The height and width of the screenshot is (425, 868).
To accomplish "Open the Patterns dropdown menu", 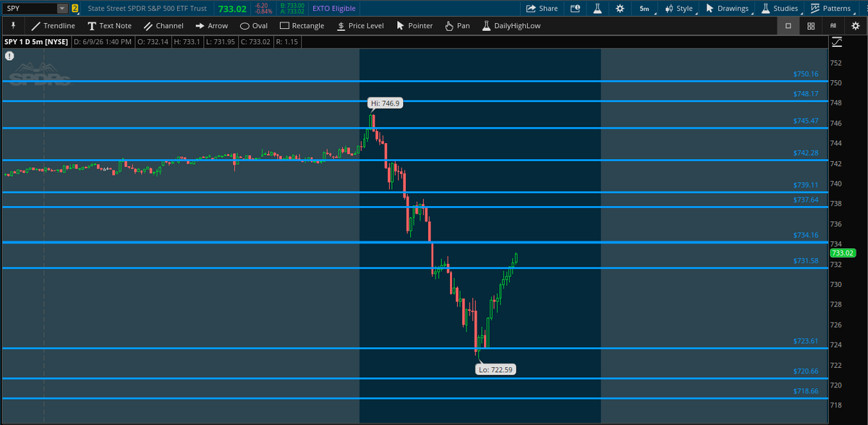I will (830, 9).
